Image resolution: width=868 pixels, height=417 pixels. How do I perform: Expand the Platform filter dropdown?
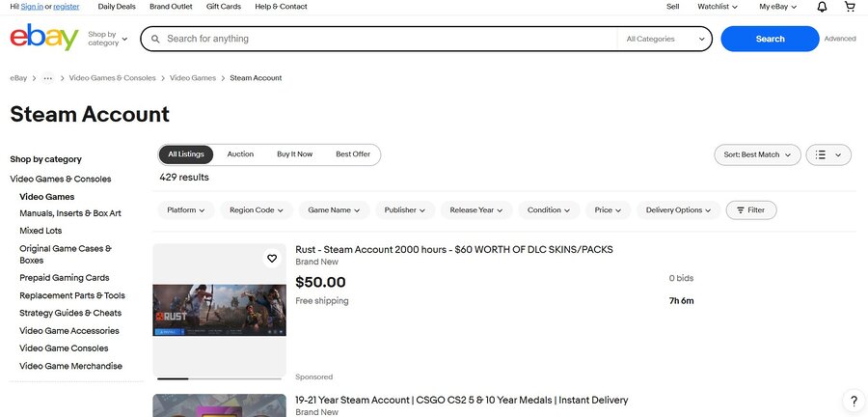pos(186,209)
